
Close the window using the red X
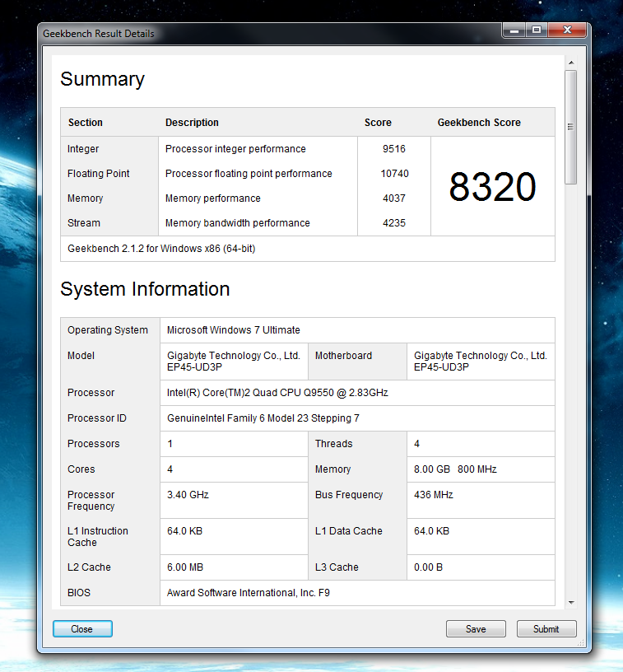[567, 30]
